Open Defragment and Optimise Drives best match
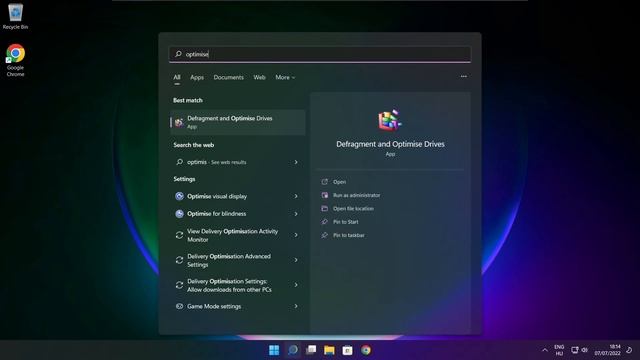Image resolution: width=640 pixels, height=360 pixels. tap(238, 122)
